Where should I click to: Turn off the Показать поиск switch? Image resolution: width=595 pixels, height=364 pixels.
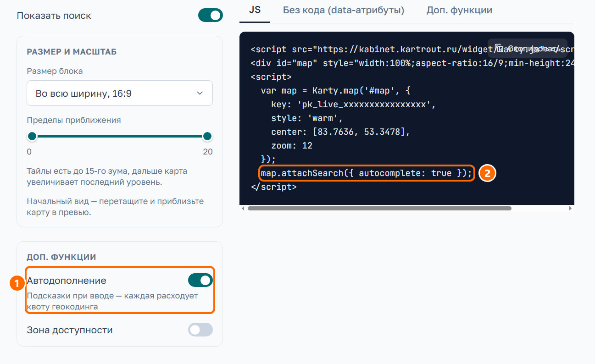211,15
